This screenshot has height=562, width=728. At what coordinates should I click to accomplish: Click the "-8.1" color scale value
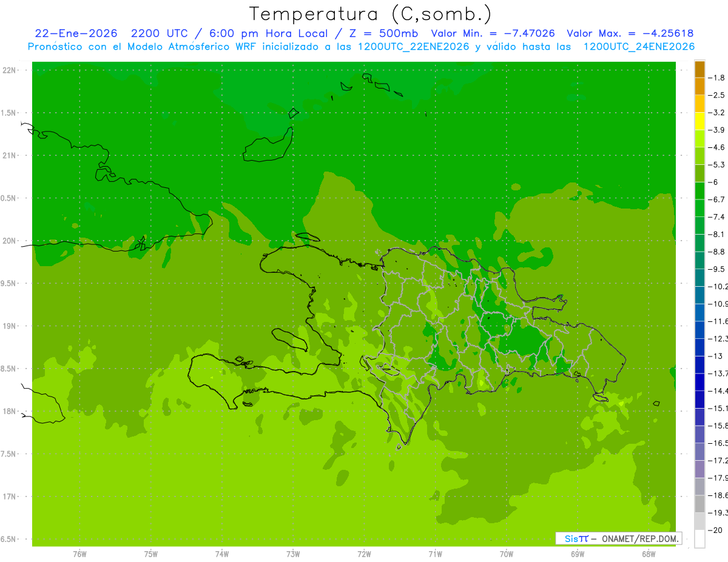pyautogui.click(x=716, y=234)
